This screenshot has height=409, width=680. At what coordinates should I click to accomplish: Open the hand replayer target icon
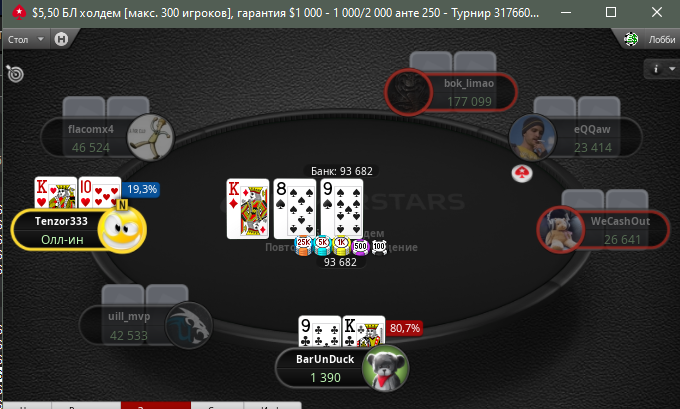click(x=15, y=74)
